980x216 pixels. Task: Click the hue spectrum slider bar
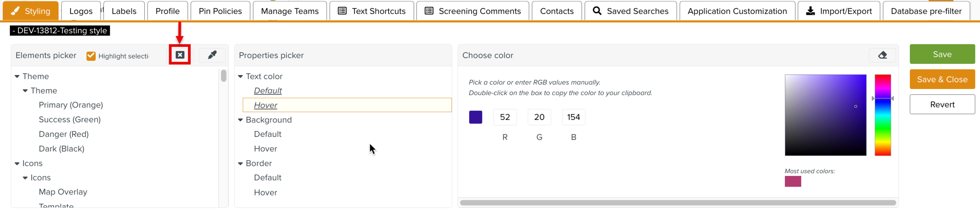tap(883, 115)
